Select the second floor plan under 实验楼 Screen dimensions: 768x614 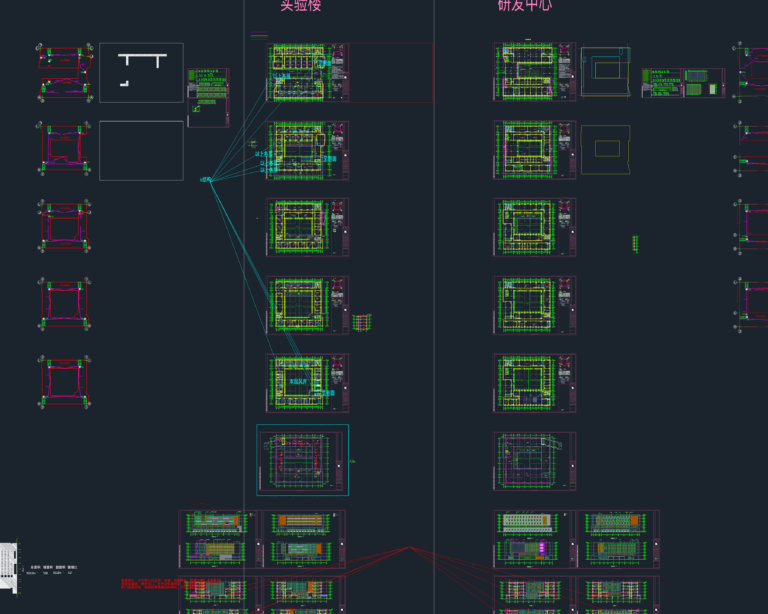[x=307, y=150]
